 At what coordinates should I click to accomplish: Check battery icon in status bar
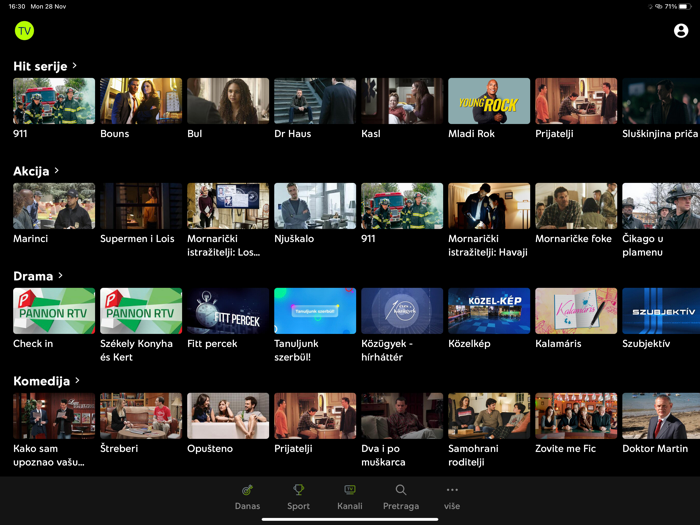(x=685, y=6)
